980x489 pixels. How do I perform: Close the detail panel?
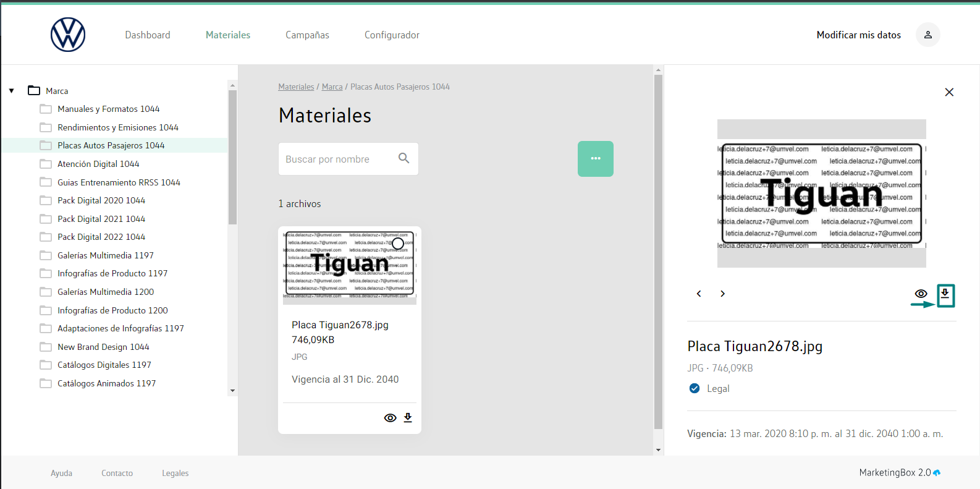pyautogui.click(x=949, y=92)
